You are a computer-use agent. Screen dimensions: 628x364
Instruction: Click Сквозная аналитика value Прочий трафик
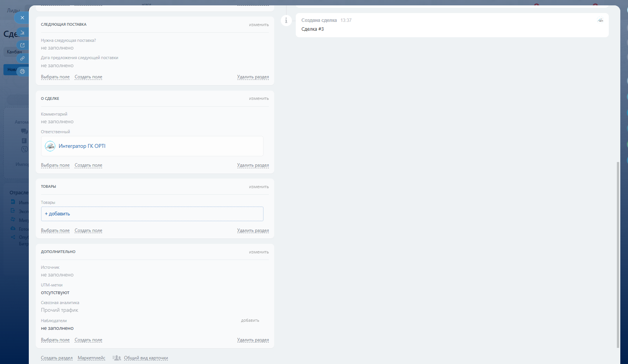[x=60, y=310]
